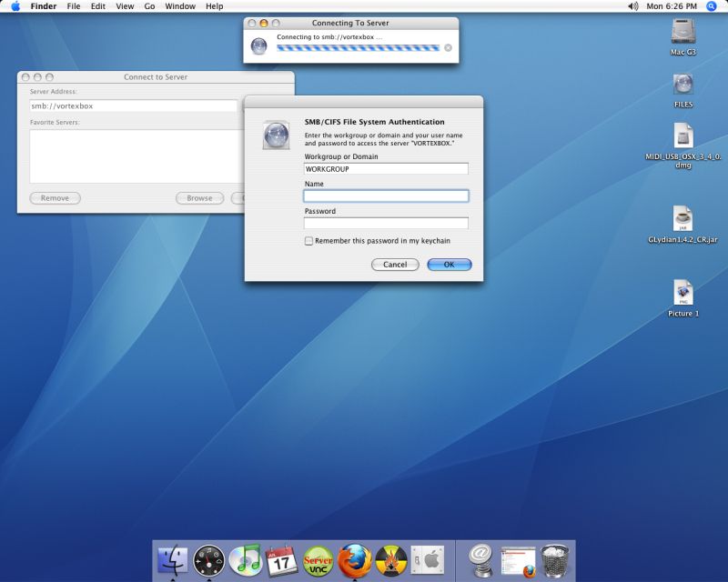Open System Preferences from the Dock

pyautogui.click(x=427, y=561)
